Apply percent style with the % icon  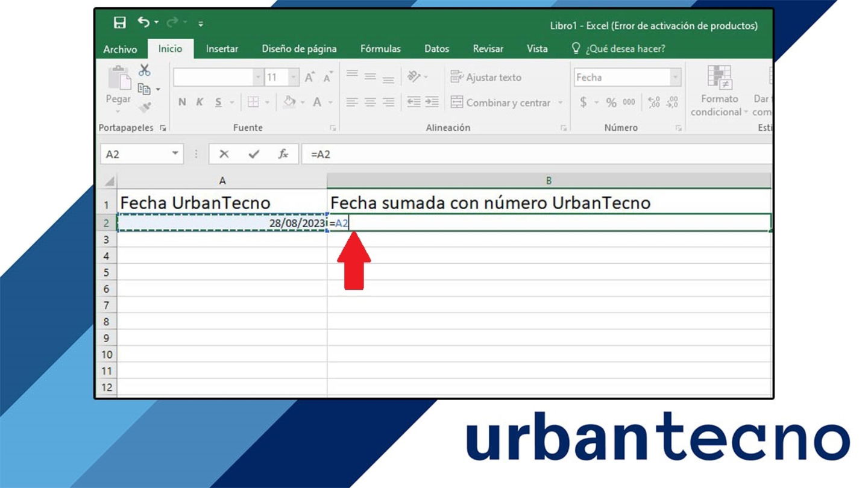(x=611, y=102)
